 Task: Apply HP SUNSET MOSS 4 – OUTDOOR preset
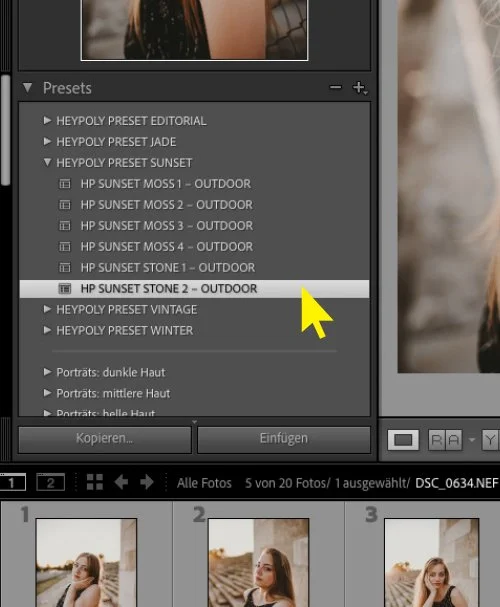click(194, 246)
